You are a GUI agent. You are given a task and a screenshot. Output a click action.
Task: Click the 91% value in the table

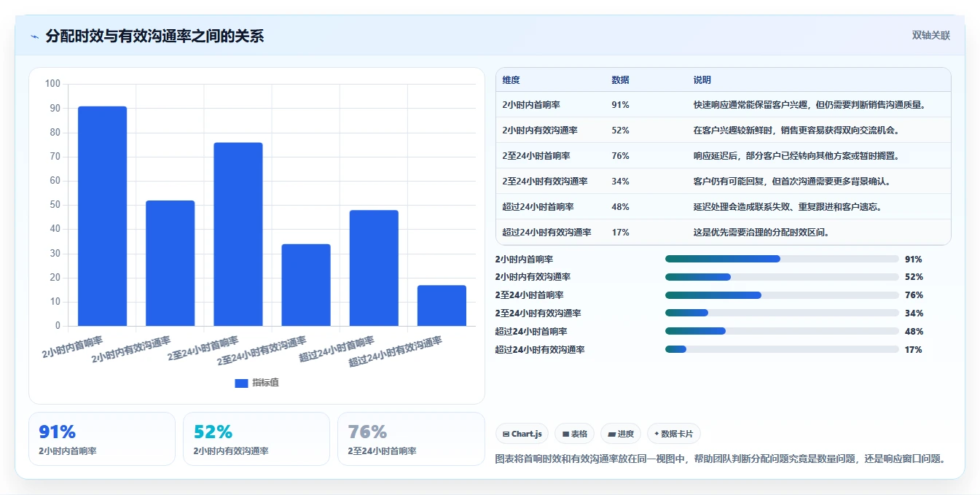coord(621,105)
